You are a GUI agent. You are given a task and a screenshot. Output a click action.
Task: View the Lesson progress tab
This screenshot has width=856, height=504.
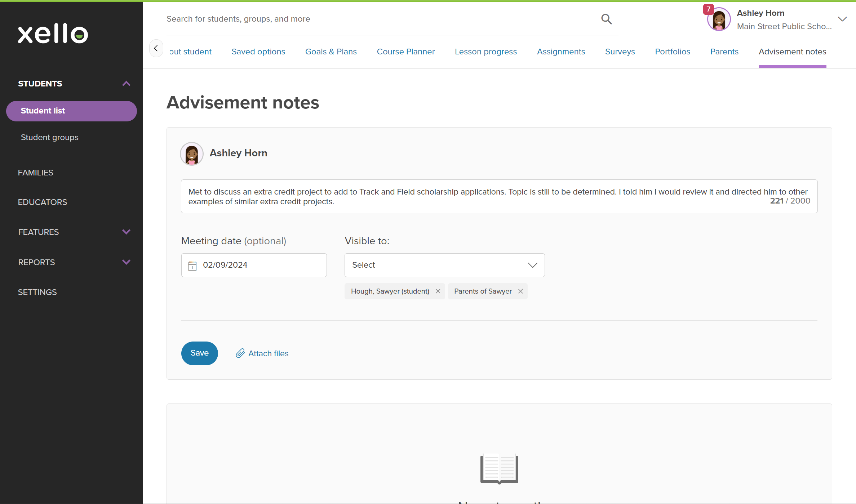(x=486, y=52)
